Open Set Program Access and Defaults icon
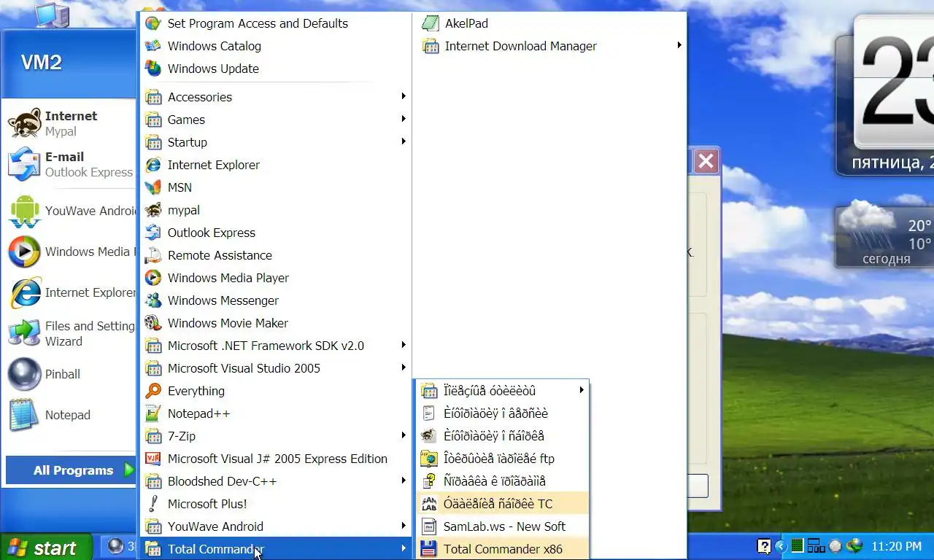This screenshot has height=560, width=934. [153, 23]
